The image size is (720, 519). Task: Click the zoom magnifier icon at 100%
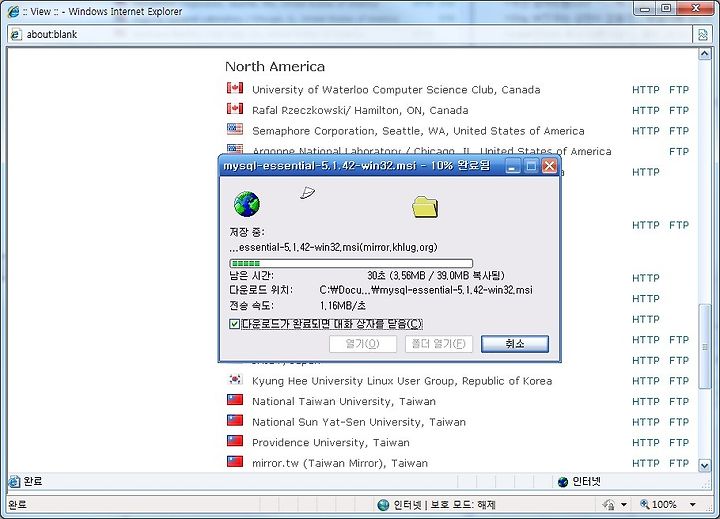[x=645, y=504]
